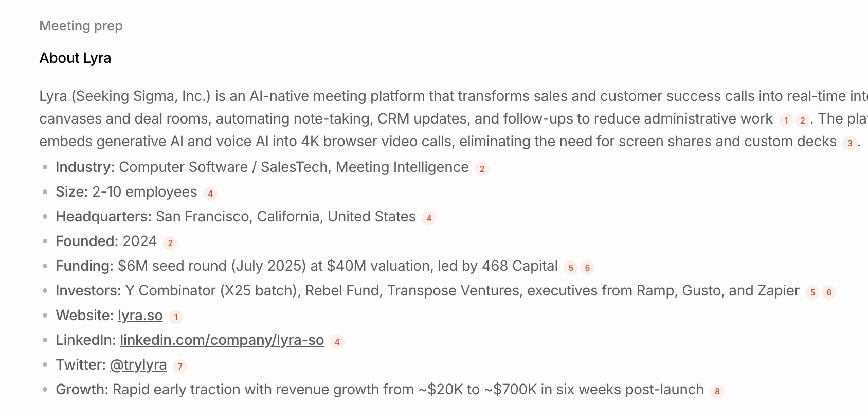Click citation 4 next to Size
The height and width of the screenshot is (419, 868).
coord(210,194)
